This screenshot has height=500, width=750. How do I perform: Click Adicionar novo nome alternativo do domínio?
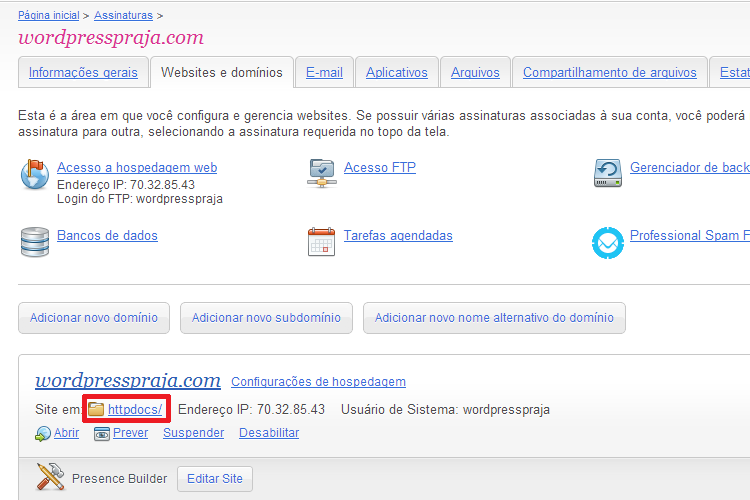click(494, 318)
